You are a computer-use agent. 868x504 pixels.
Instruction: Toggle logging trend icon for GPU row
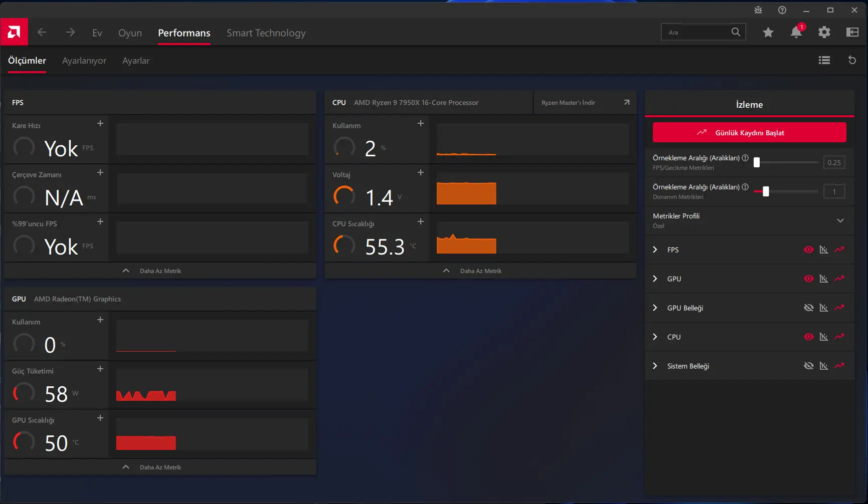(839, 279)
